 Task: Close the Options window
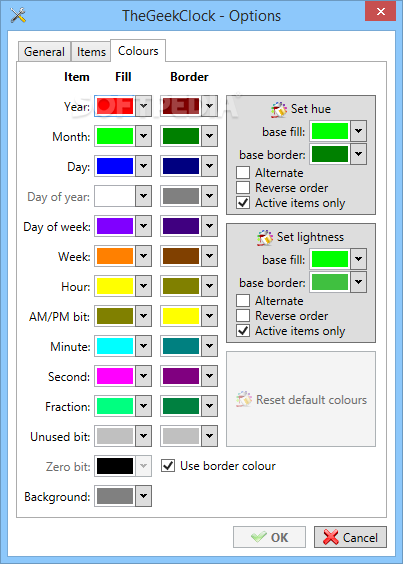click(381, 11)
